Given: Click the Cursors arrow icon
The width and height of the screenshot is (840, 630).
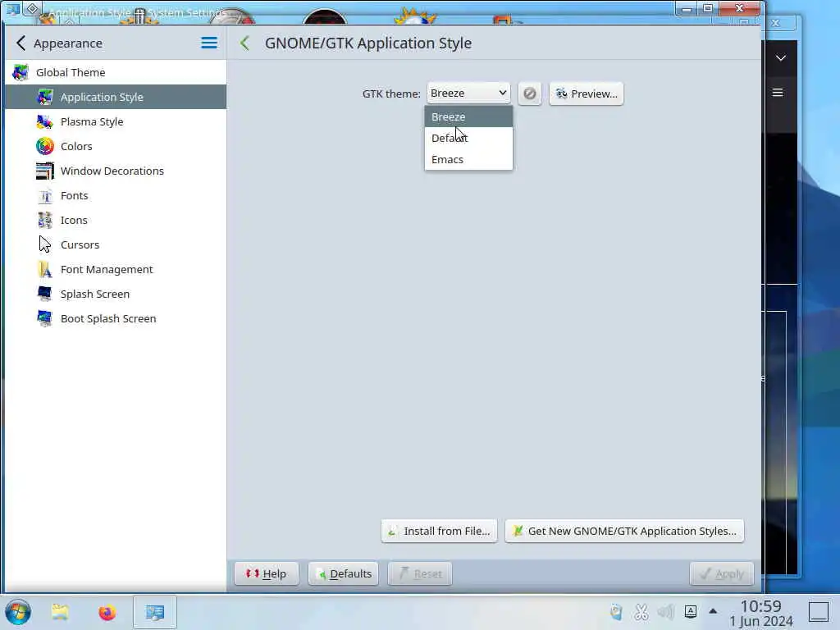Looking at the screenshot, I should point(45,244).
